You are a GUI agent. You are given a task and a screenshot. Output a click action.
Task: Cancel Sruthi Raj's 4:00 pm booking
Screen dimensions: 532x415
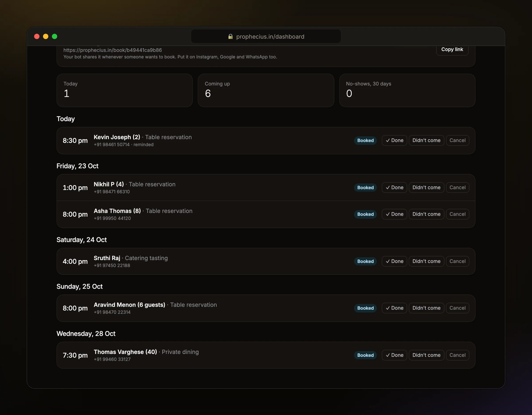pos(458,261)
